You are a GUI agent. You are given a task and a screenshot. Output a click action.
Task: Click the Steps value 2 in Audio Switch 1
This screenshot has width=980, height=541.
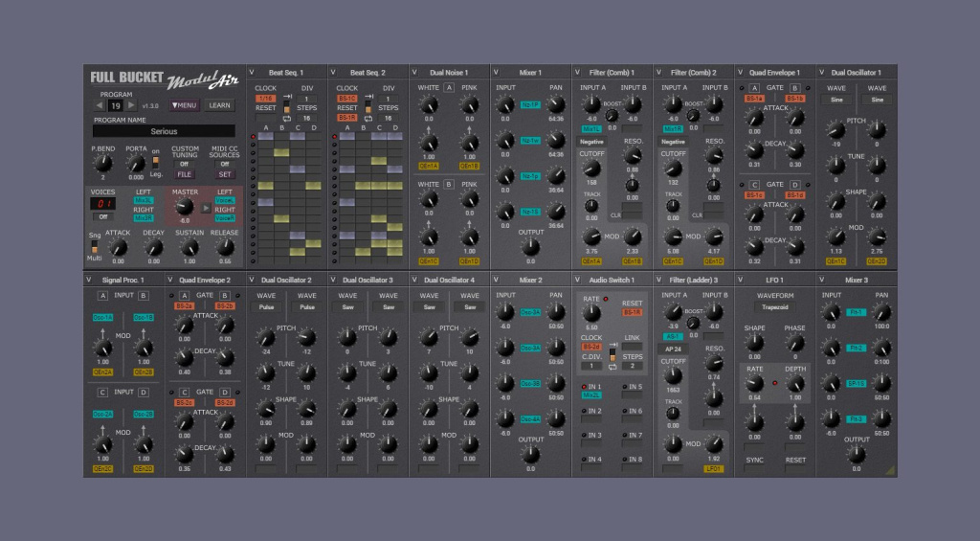[632, 366]
